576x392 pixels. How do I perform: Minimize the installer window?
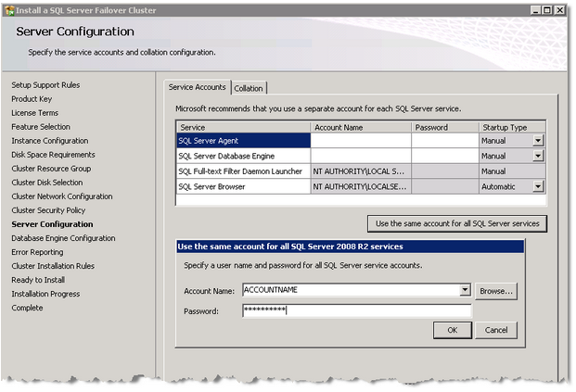coord(535,10)
